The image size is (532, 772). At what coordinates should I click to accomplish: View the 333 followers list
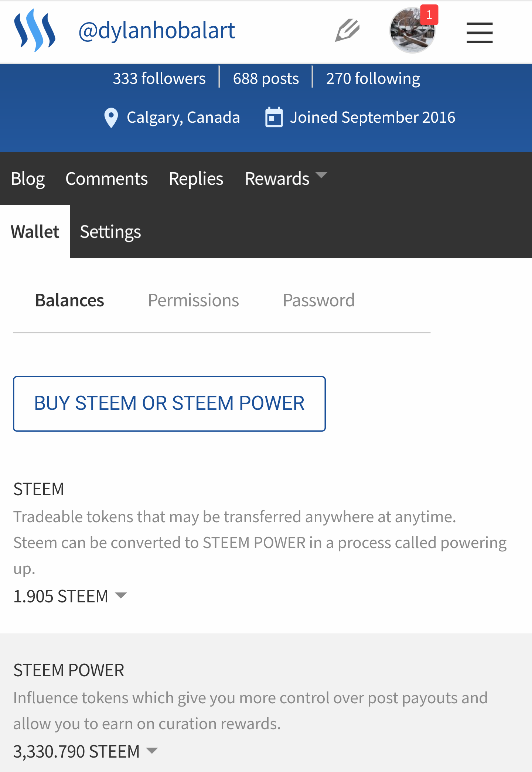159,78
